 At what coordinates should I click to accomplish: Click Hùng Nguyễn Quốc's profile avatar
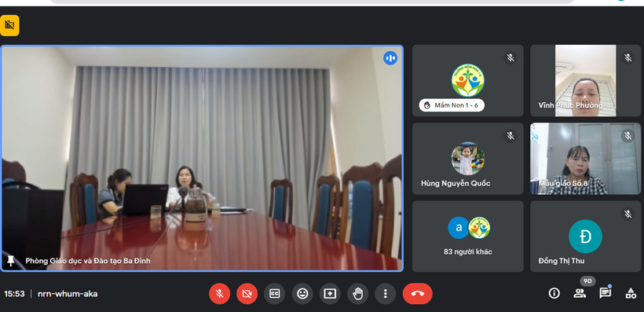tap(468, 159)
